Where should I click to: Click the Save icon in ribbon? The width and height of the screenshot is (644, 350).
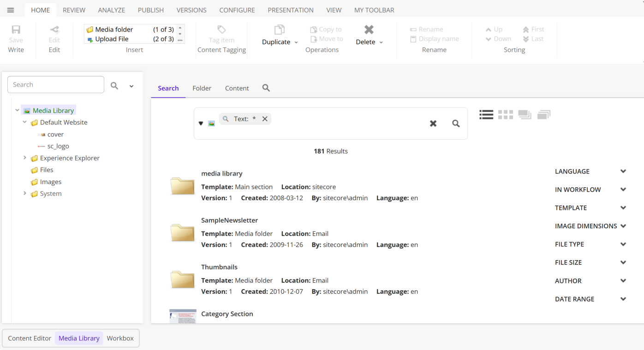[16, 30]
